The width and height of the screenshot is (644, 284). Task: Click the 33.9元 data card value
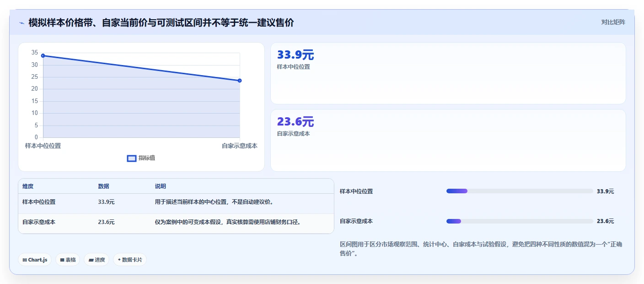[295, 55]
